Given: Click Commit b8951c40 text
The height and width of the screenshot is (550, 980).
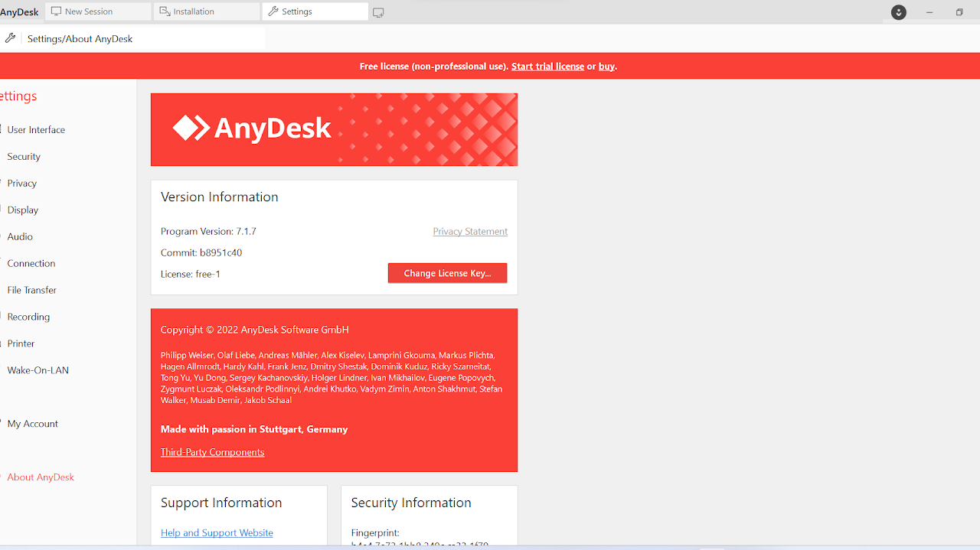Looking at the screenshot, I should point(201,253).
